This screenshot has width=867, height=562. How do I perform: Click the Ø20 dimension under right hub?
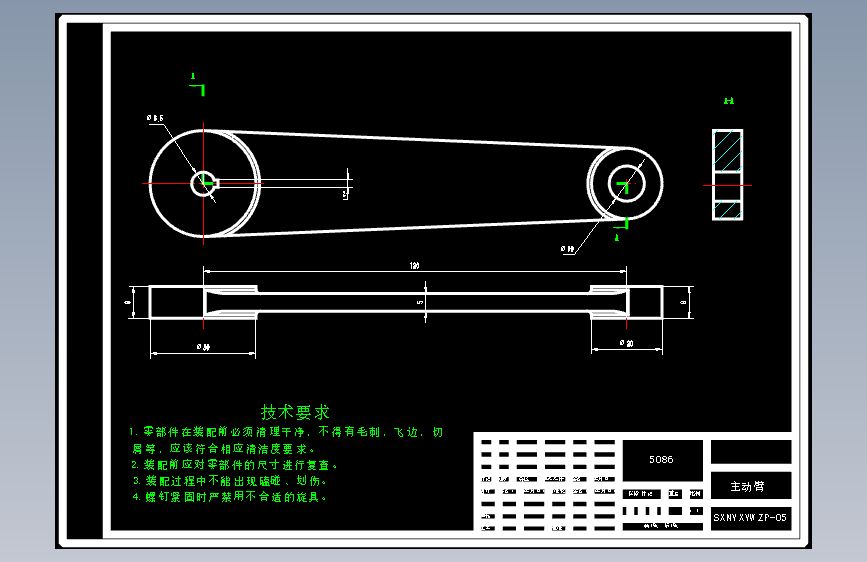pyautogui.click(x=626, y=343)
